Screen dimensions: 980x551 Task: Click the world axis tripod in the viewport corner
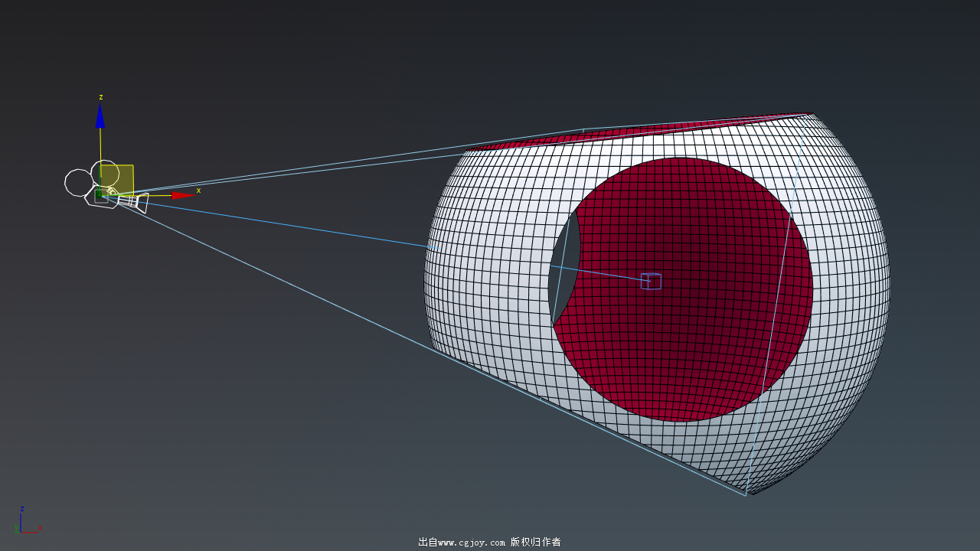click(28, 521)
